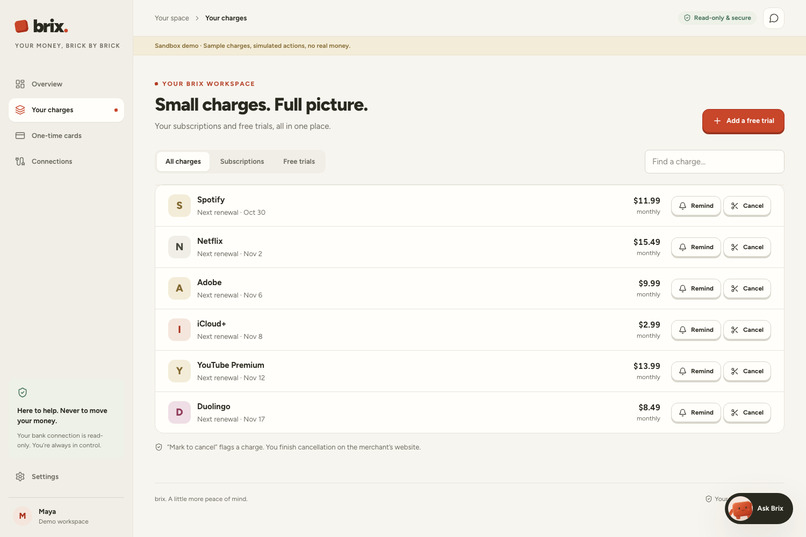Screen dimensions: 806x537
Task: Click the YouTube Premium Y avatar tile
Action: click(179, 371)
